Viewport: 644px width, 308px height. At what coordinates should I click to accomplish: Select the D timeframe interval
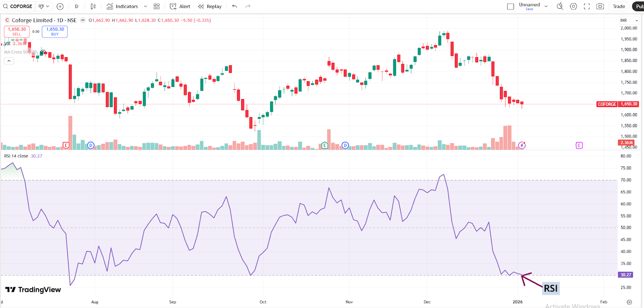tap(76, 6)
